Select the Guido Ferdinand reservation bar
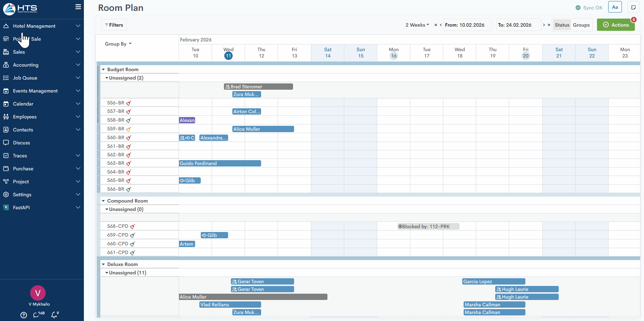The height and width of the screenshot is (321, 644). 220,163
